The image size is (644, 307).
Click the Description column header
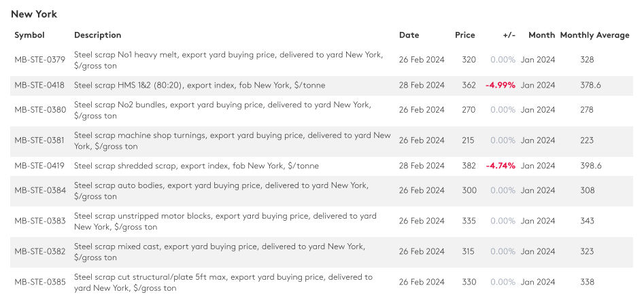tap(97, 35)
